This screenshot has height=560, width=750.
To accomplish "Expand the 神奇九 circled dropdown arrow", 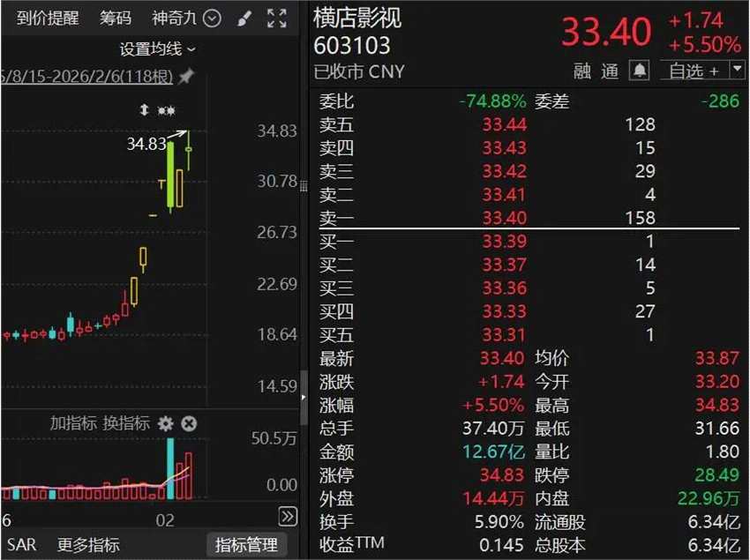I will [212, 19].
